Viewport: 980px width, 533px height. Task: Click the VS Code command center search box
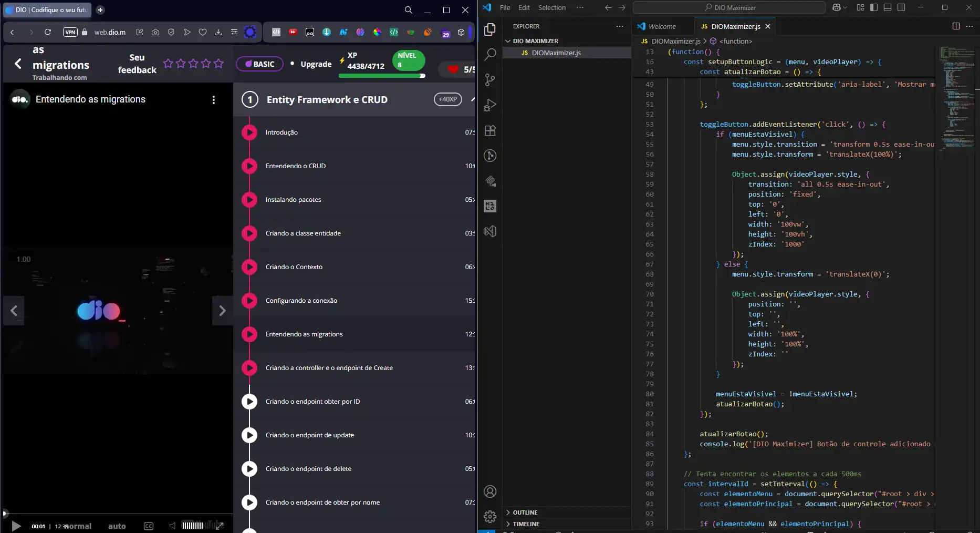(729, 7)
